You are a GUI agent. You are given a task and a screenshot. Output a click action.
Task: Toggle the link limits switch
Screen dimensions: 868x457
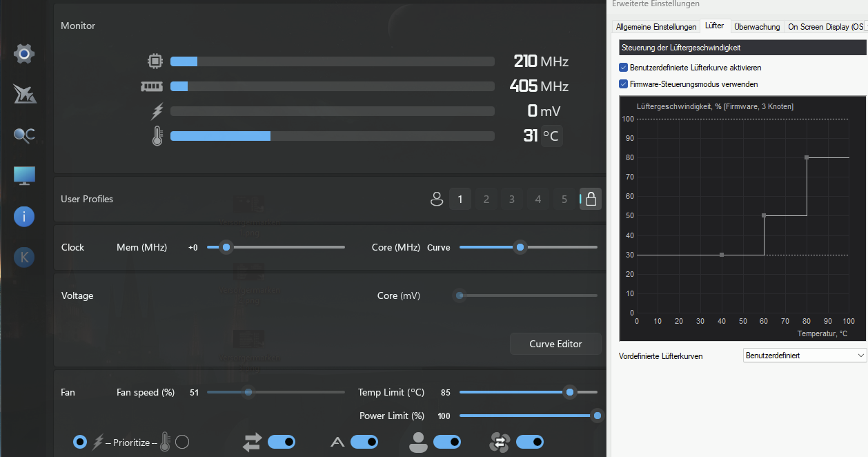pyautogui.click(x=282, y=442)
